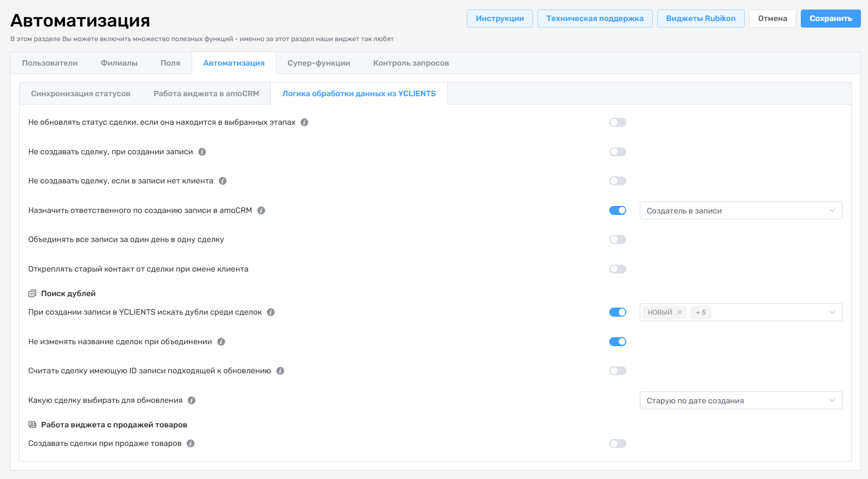This screenshot has height=479, width=868.
Task: Disable 'Не изменять название сделок' toggle
Action: coord(618,342)
